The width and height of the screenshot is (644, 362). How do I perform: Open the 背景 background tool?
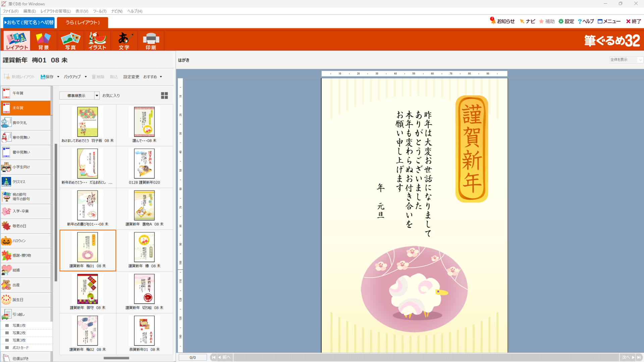(x=43, y=41)
